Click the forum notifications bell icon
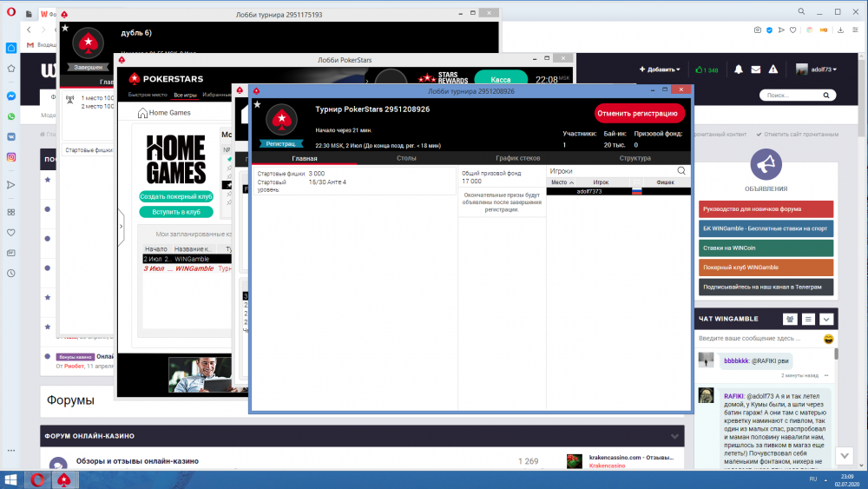This screenshot has height=489, width=868. (739, 69)
